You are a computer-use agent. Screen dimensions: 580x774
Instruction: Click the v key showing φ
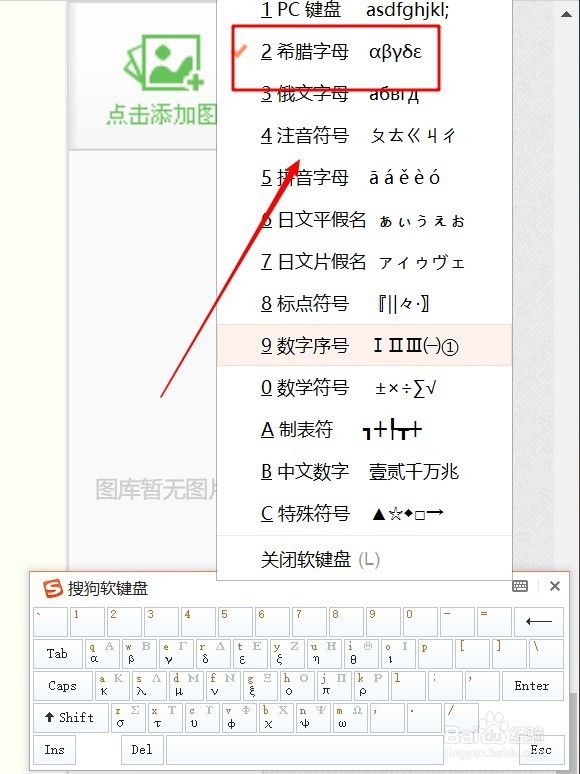[x=239, y=717]
